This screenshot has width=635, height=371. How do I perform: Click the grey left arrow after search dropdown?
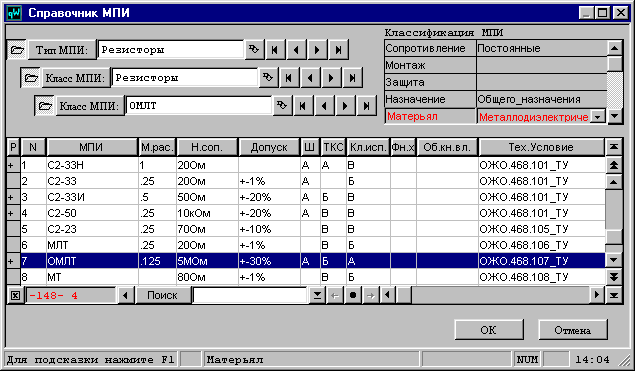tap(335, 295)
